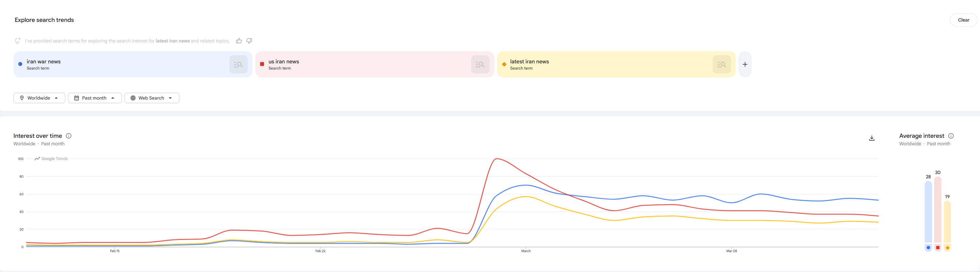
Task: Select the iran war news term chip
Action: [x=114, y=65]
